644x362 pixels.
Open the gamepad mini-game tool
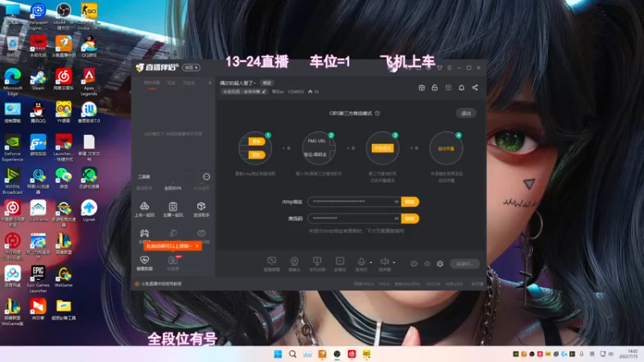coord(145,234)
